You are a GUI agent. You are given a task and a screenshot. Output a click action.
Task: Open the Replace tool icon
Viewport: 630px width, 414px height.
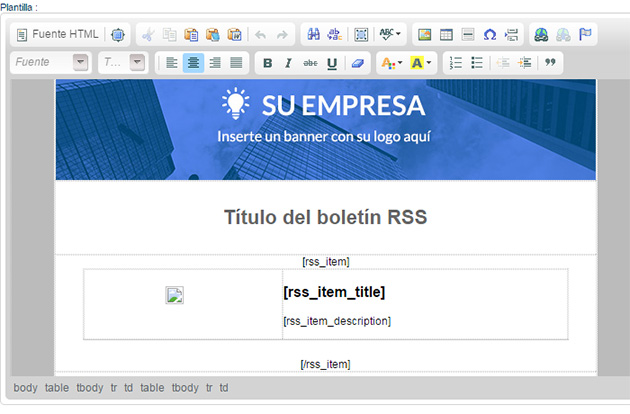(x=335, y=35)
